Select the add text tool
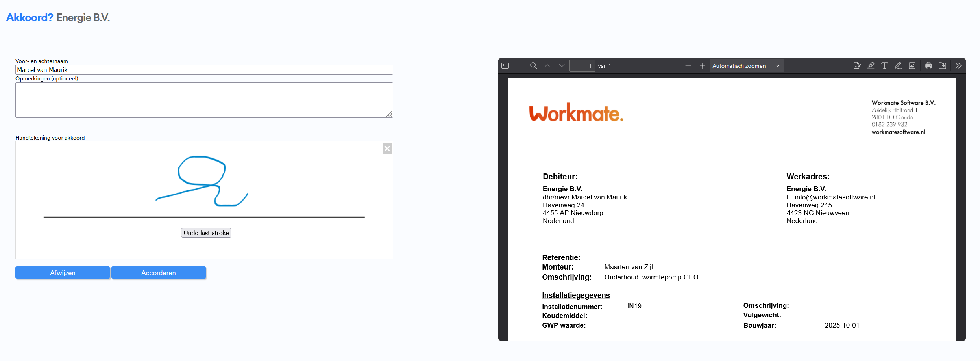 point(885,66)
